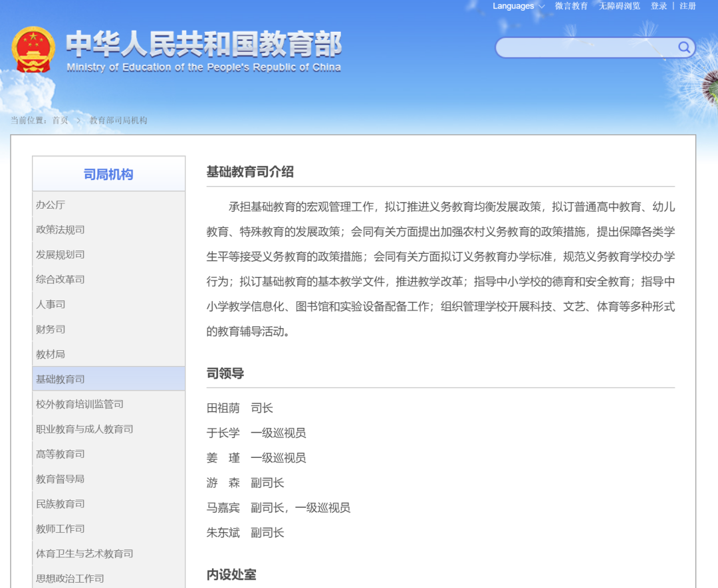This screenshot has width=718, height=588.
Task: Click the 登录 link
Action: pyautogui.click(x=658, y=6)
